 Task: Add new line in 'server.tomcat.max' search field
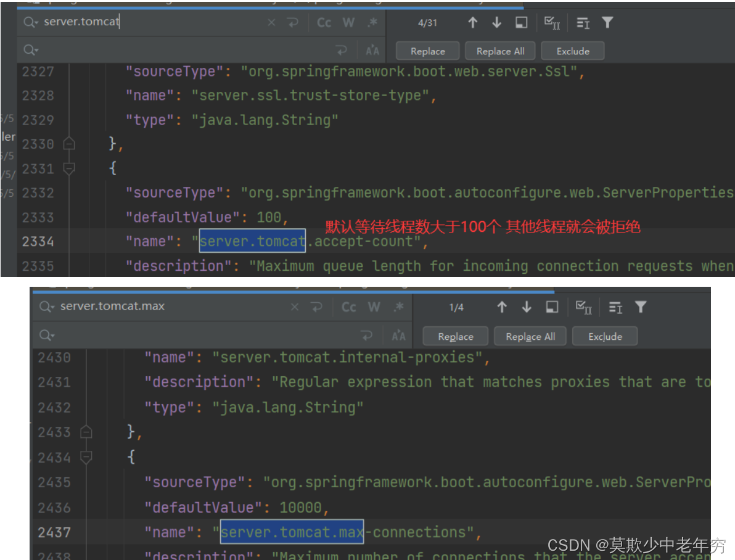click(x=317, y=307)
